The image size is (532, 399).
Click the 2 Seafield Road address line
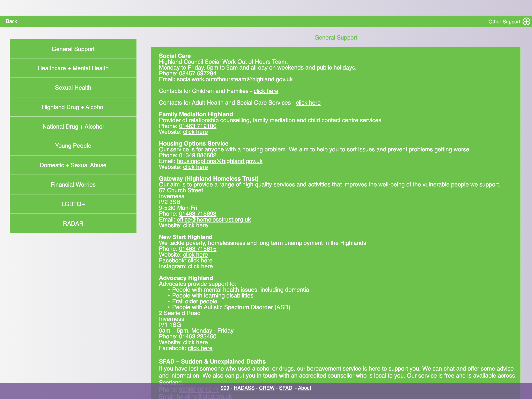click(x=179, y=313)
